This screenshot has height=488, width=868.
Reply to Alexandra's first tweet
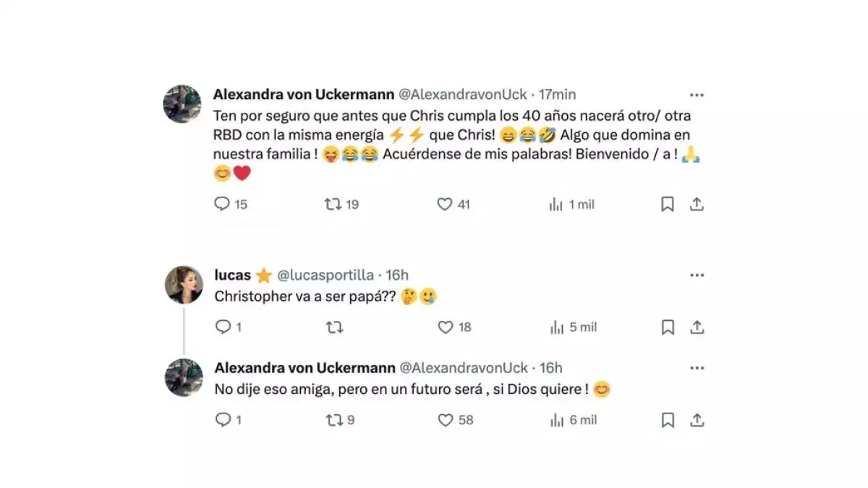pos(222,205)
